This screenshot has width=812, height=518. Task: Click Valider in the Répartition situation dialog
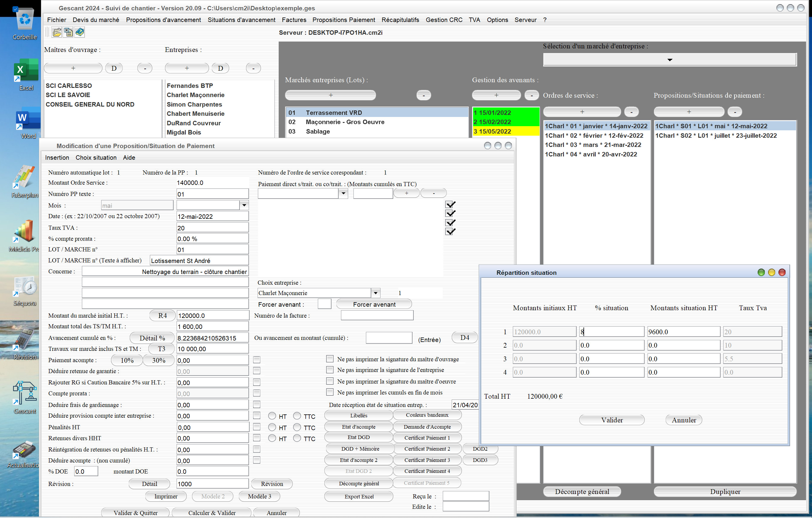[x=612, y=420]
